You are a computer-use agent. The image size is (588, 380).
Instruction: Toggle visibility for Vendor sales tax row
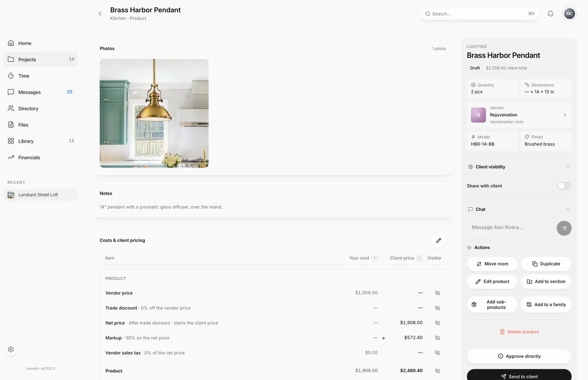pyautogui.click(x=438, y=353)
